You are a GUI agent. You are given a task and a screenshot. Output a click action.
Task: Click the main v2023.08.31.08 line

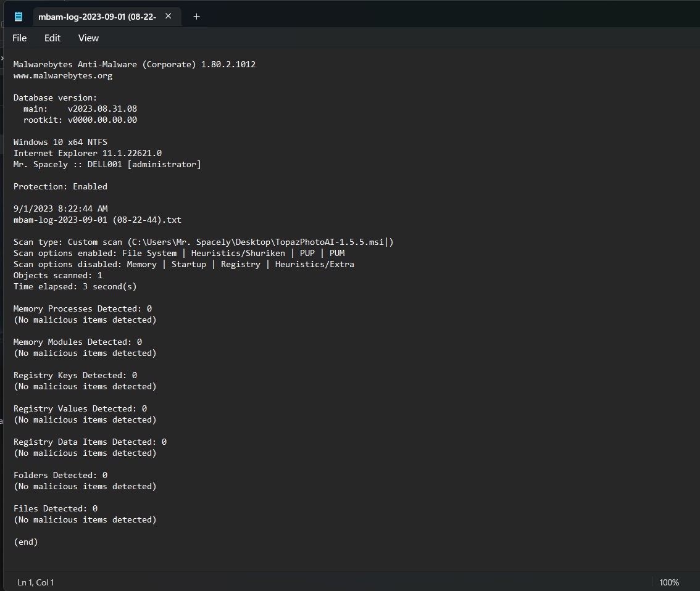click(x=80, y=109)
